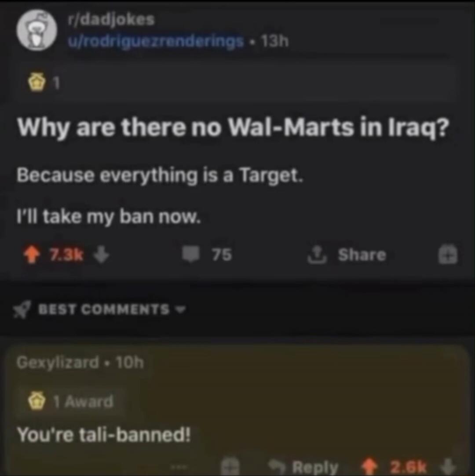The height and width of the screenshot is (476, 475).
Task: Open the comment's three-dot options menu
Action: coord(178,466)
